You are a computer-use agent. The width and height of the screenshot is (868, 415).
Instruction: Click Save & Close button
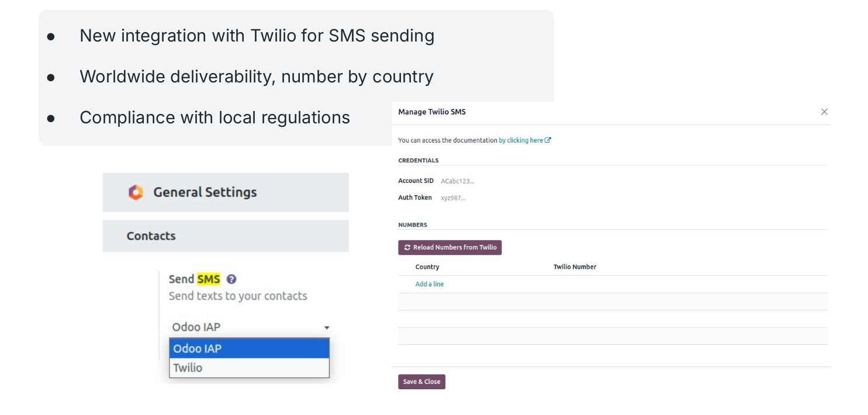(421, 382)
